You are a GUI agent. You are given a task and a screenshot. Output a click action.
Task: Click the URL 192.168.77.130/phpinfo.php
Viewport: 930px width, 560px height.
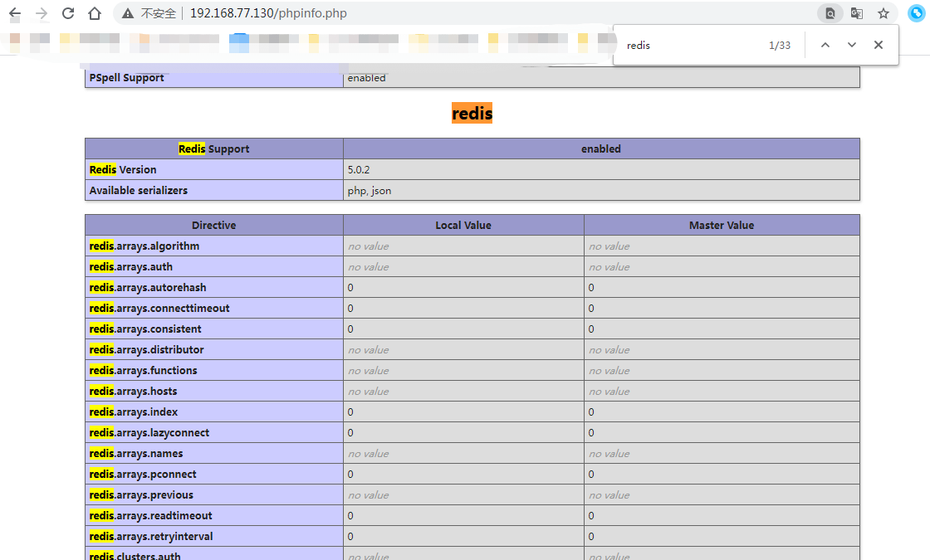pyautogui.click(x=268, y=13)
